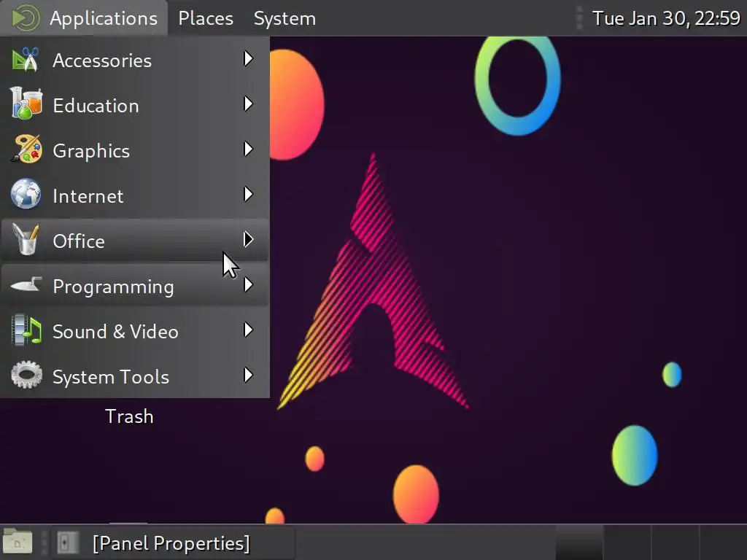Select the Education menu entry

[x=135, y=104]
